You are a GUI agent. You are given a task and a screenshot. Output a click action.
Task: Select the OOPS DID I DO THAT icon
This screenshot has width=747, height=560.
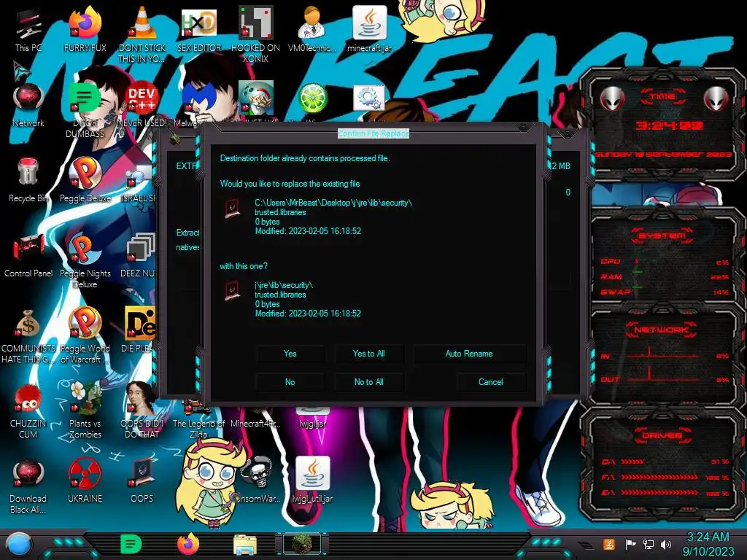coord(142,411)
